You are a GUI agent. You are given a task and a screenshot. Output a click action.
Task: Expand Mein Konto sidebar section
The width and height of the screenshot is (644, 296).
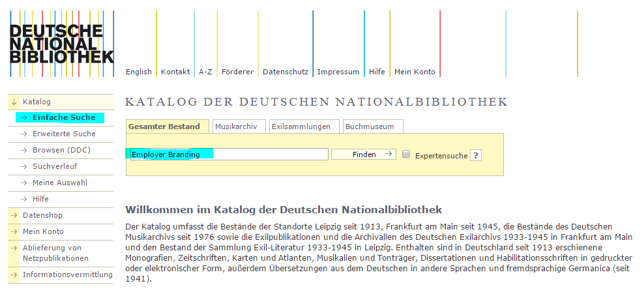pos(61,231)
